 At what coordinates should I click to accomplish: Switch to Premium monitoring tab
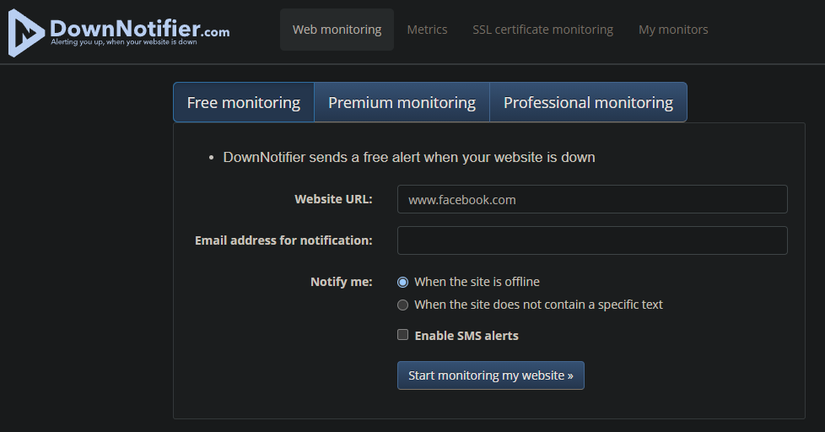click(402, 102)
